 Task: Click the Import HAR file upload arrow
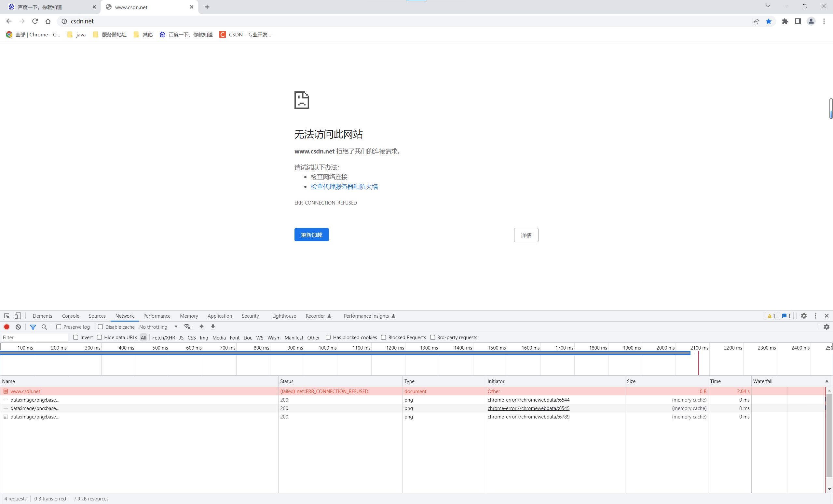pyautogui.click(x=201, y=327)
